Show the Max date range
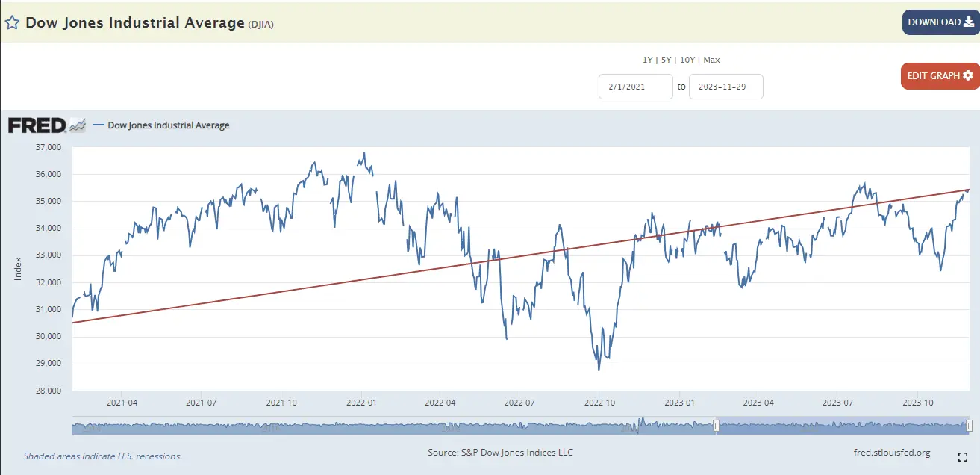 click(711, 60)
